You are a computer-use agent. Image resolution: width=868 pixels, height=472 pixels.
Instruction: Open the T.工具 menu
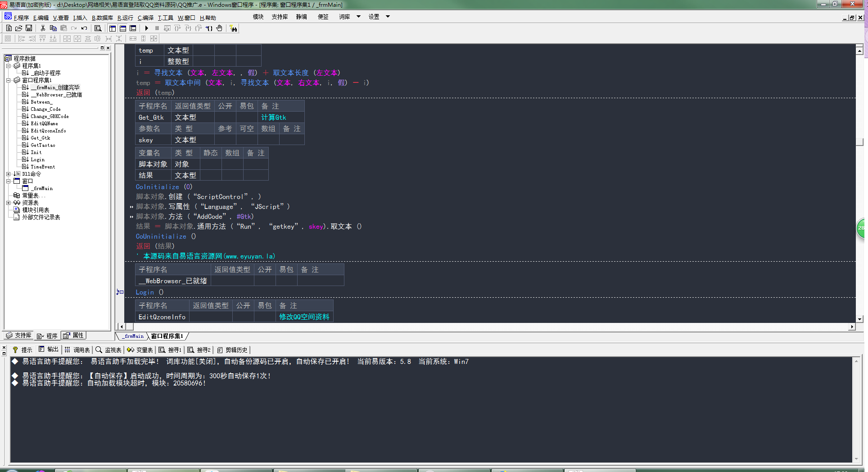pyautogui.click(x=165, y=18)
